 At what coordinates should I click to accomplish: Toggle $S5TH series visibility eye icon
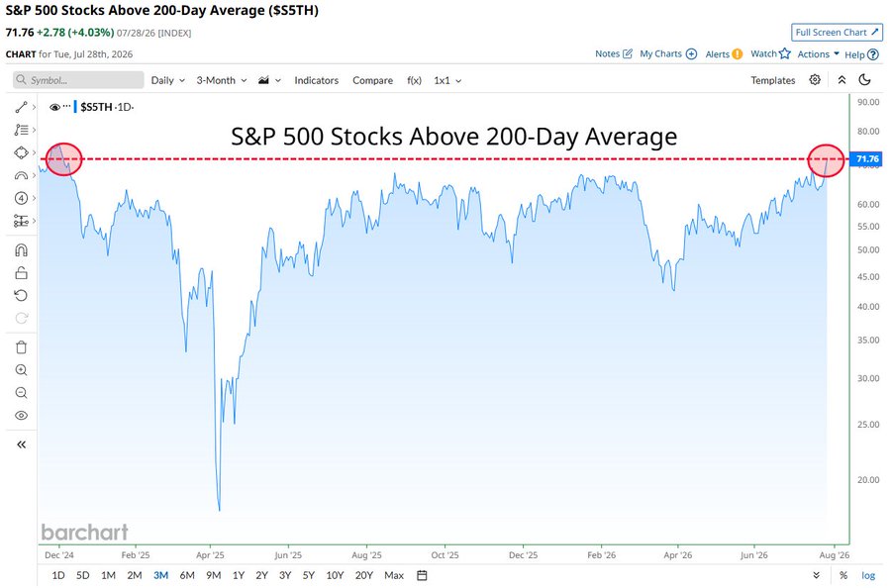(54, 107)
